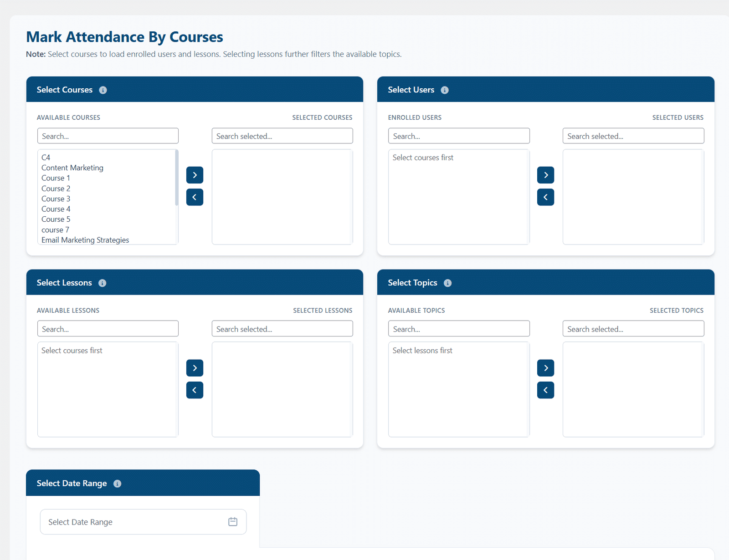Focus the Selected Lessons search field
The image size is (729, 560).
coord(282,329)
